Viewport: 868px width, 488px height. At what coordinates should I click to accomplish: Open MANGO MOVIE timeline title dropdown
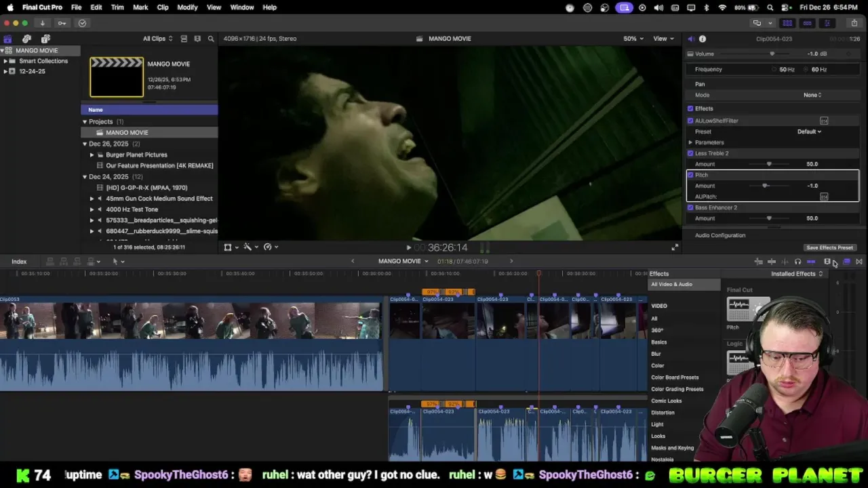403,262
